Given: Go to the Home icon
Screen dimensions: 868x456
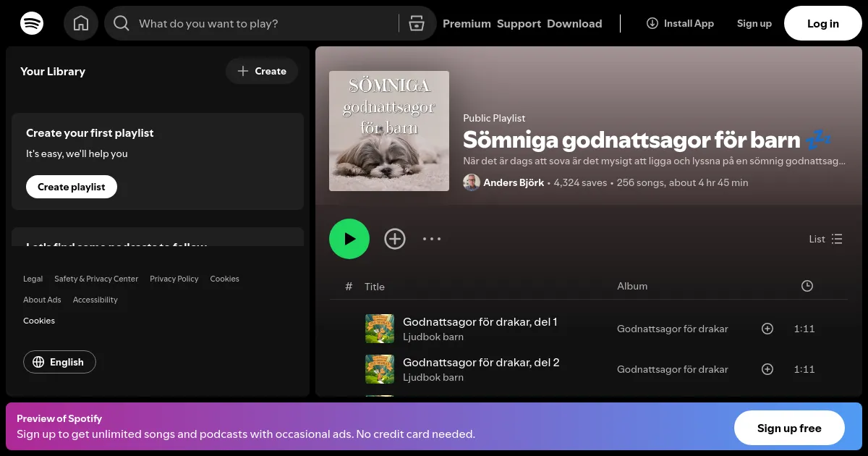Looking at the screenshot, I should pyautogui.click(x=81, y=23).
